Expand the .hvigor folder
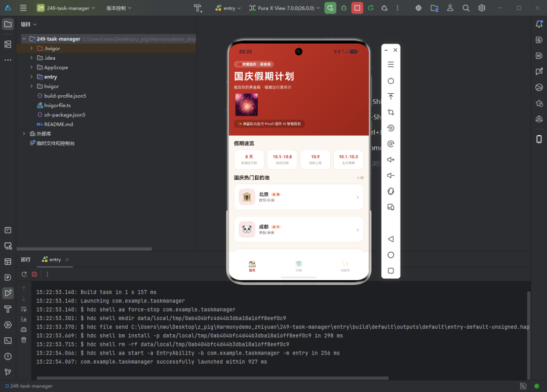547x392 pixels. pos(31,49)
